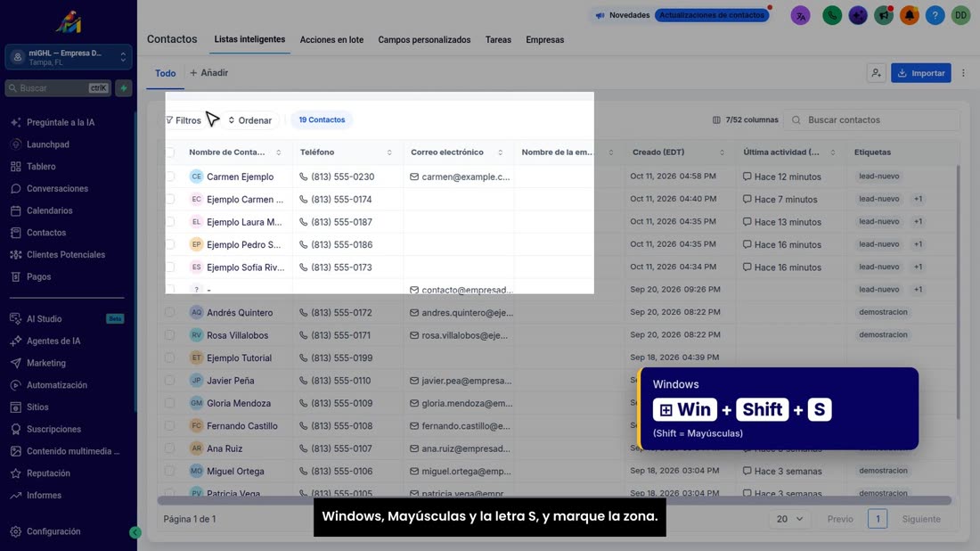Open the page size 20 dropdown
Image resolution: width=980 pixels, height=551 pixels.
point(789,519)
